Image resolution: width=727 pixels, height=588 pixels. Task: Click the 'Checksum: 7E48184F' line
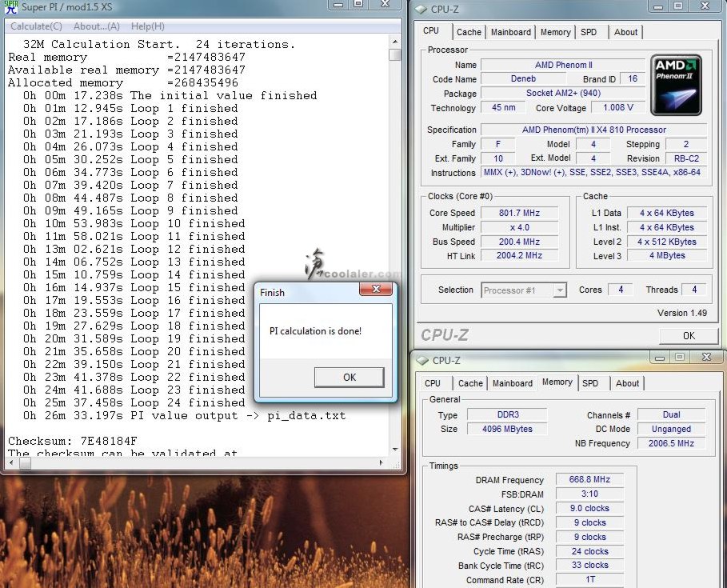click(72, 441)
